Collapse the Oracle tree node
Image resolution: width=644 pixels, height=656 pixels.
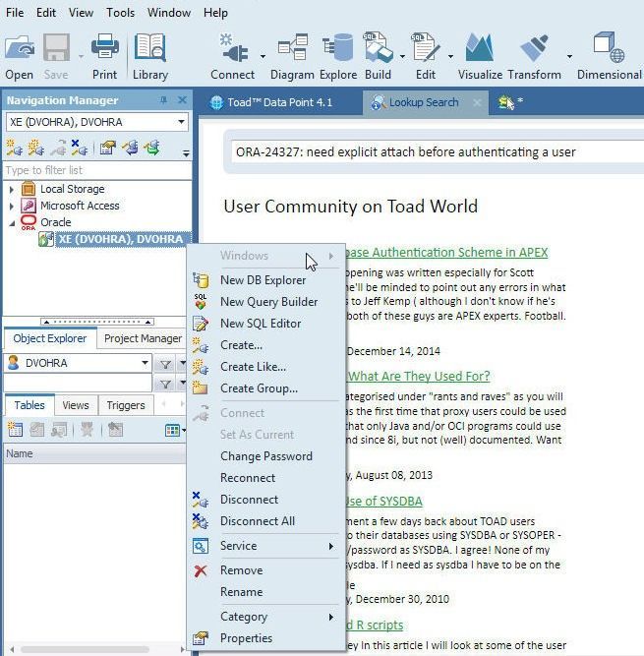12,223
